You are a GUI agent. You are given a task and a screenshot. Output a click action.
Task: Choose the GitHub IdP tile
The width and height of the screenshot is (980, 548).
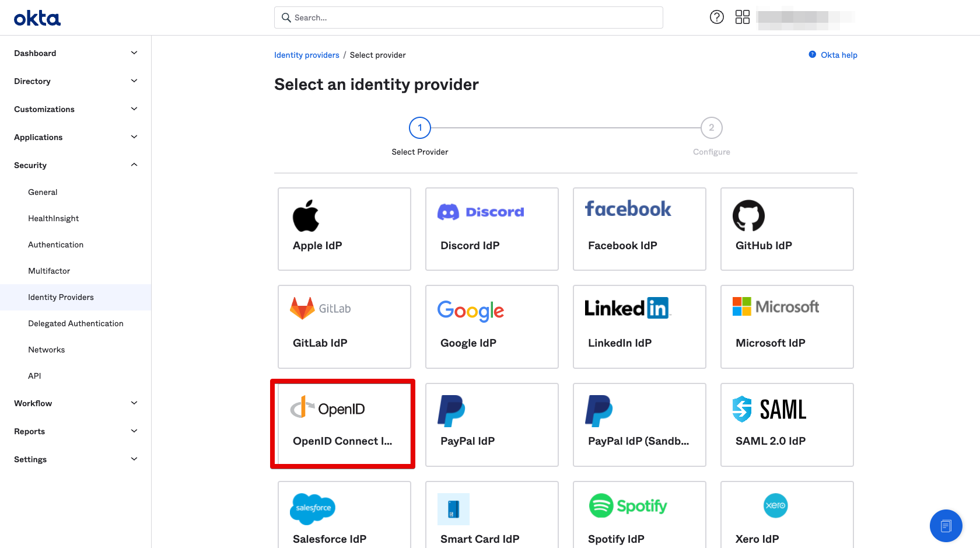(x=786, y=229)
